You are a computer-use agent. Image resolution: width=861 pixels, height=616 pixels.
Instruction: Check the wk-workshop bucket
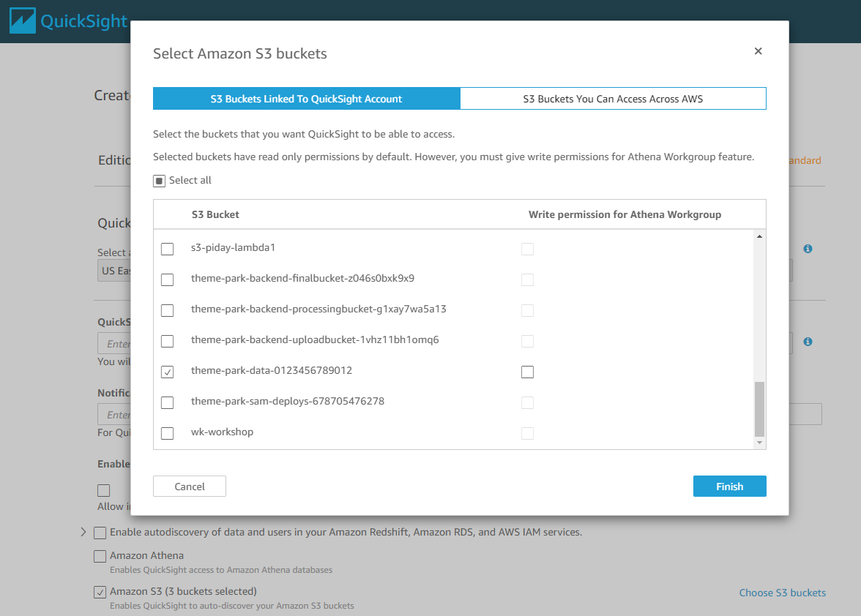168,433
